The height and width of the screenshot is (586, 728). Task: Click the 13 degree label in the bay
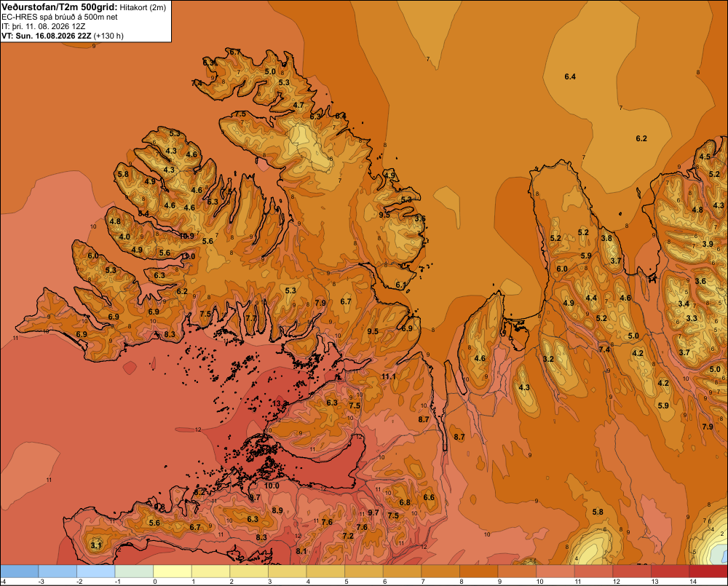pos(276,403)
